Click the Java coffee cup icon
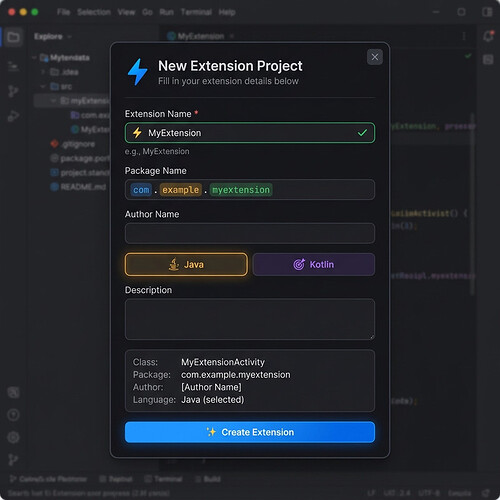 click(174, 264)
